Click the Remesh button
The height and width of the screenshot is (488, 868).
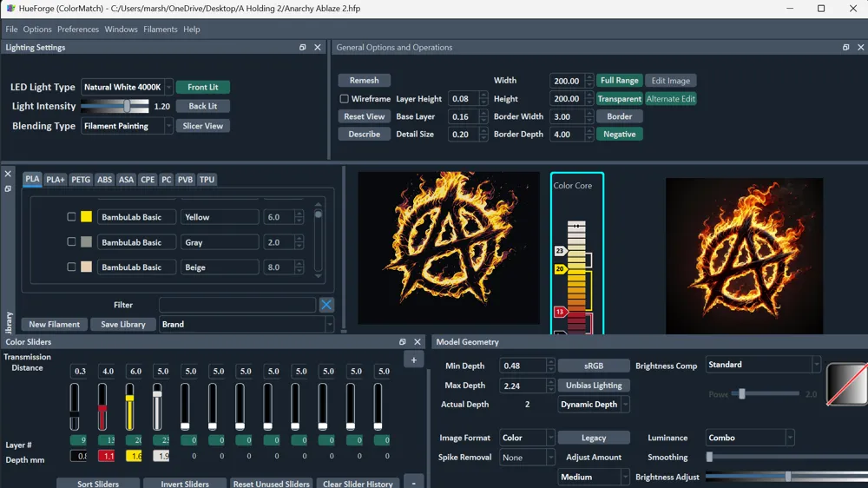pos(365,80)
